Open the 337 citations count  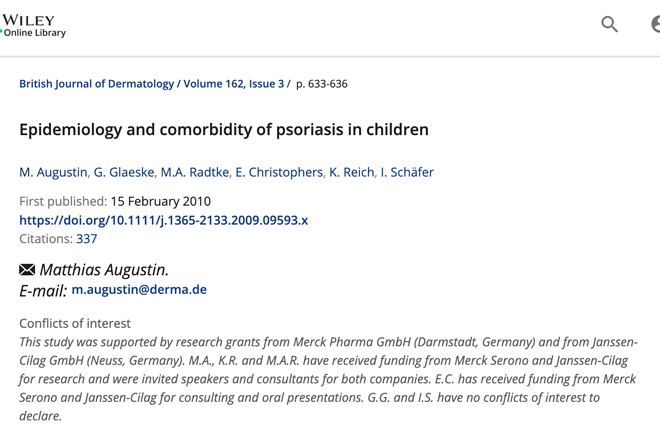[x=87, y=239]
